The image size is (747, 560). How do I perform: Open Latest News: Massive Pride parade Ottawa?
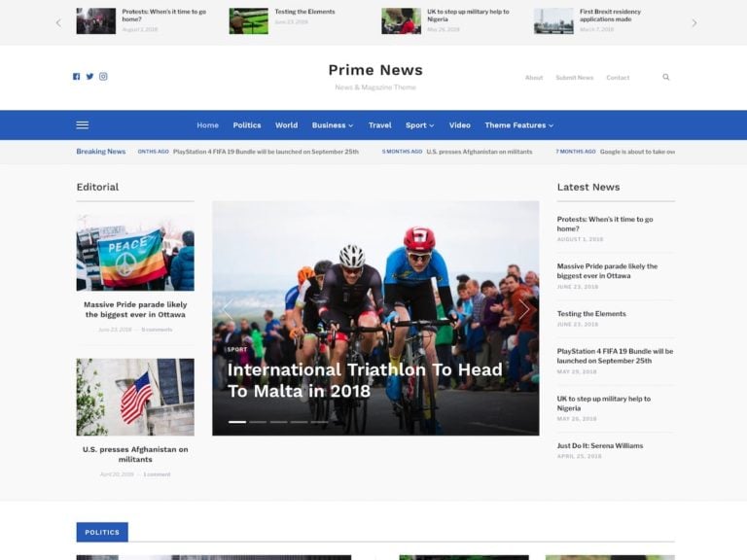607,271
